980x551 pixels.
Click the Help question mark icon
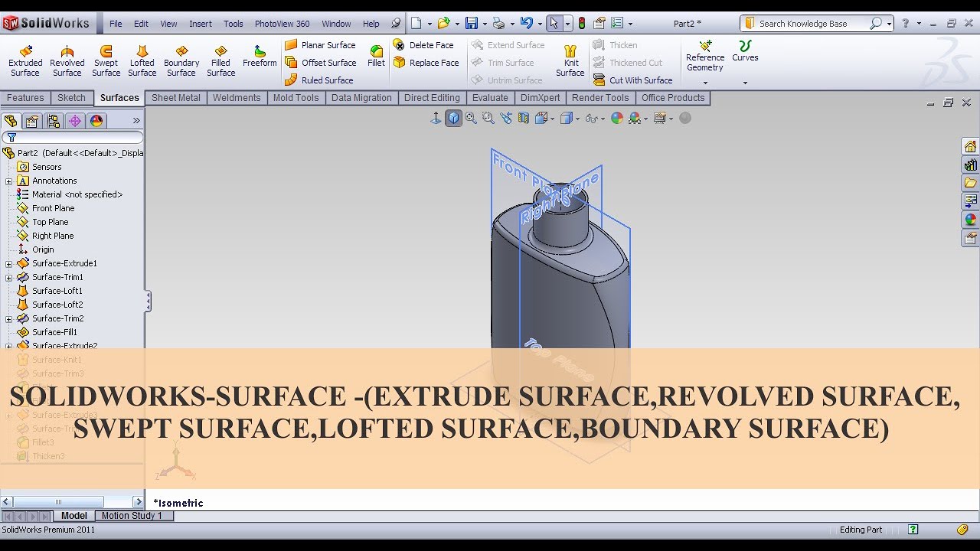tap(906, 24)
